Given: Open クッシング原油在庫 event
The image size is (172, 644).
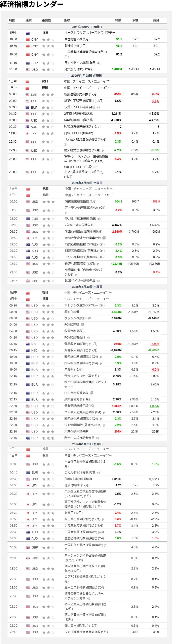Looking at the screenshot, I should click(x=78, y=318).
